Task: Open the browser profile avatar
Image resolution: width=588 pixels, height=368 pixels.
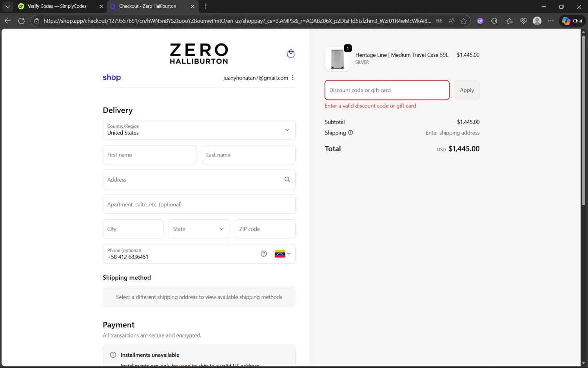Action: pyautogui.click(x=537, y=21)
